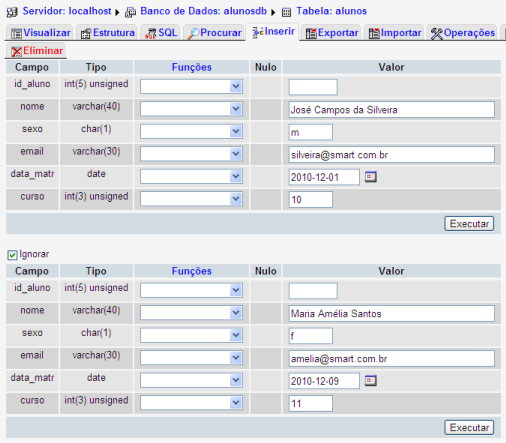Expand Funções dropdown for first nome row
Image resolution: width=506 pixels, height=443 pixels.
(191, 109)
